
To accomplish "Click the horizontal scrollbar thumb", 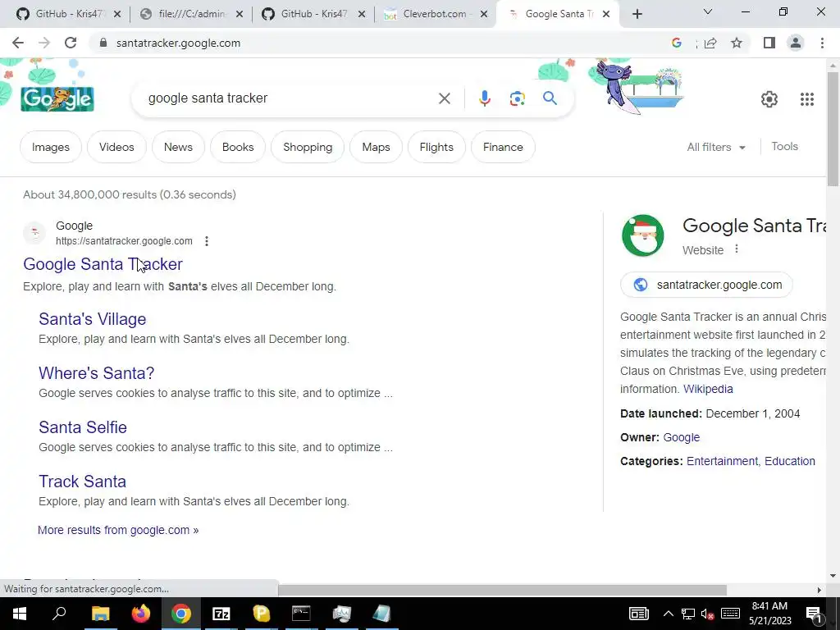I will click(x=502, y=590).
